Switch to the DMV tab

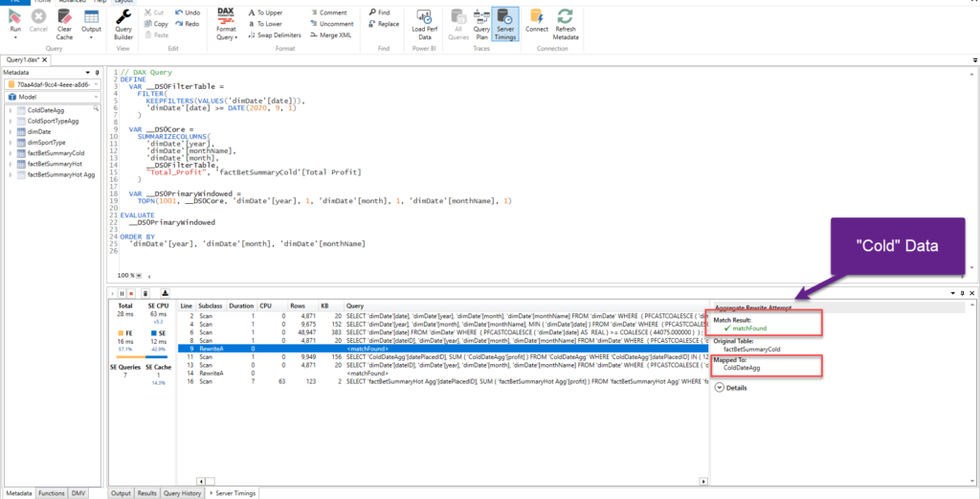tap(78, 493)
